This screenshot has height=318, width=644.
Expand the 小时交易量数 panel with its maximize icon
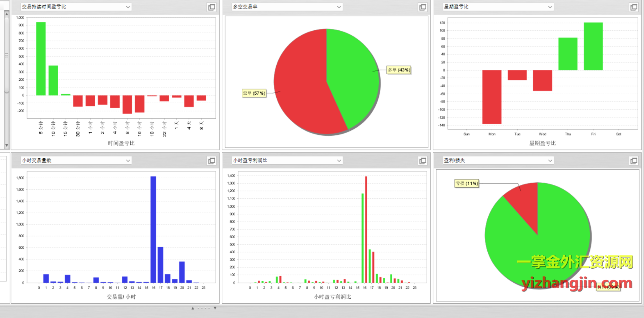tap(211, 161)
